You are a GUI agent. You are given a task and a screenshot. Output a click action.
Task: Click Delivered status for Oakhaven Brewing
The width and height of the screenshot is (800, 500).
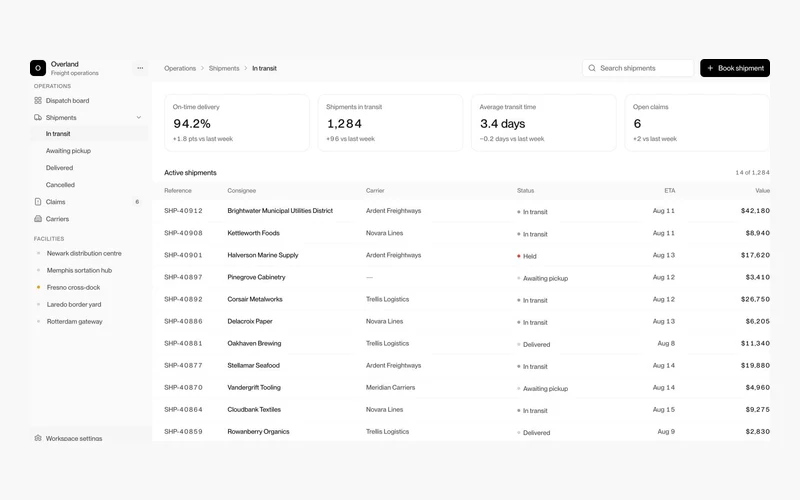(x=534, y=344)
